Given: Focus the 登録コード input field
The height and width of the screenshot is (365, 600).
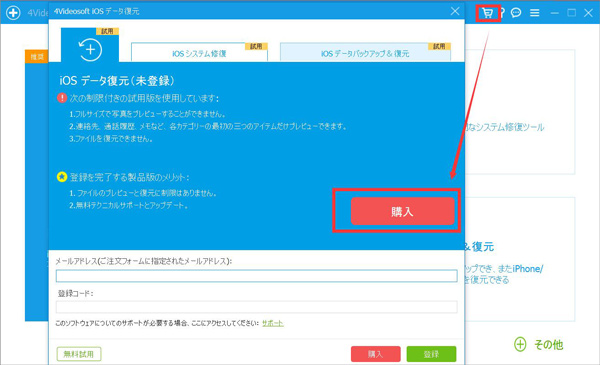Looking at the screenshot, I should (256, 307).
